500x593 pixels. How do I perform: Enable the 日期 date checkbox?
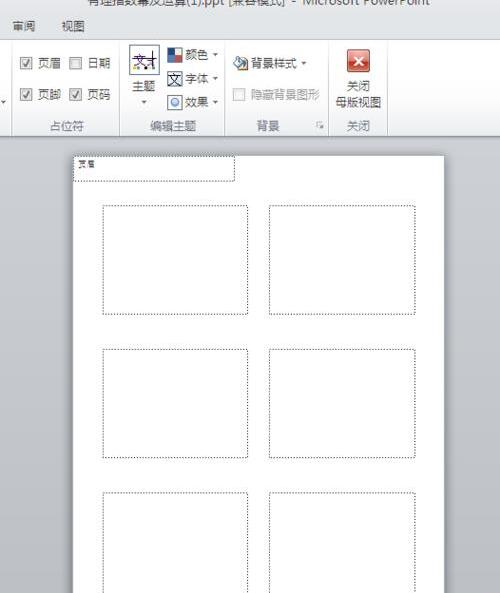76,63
